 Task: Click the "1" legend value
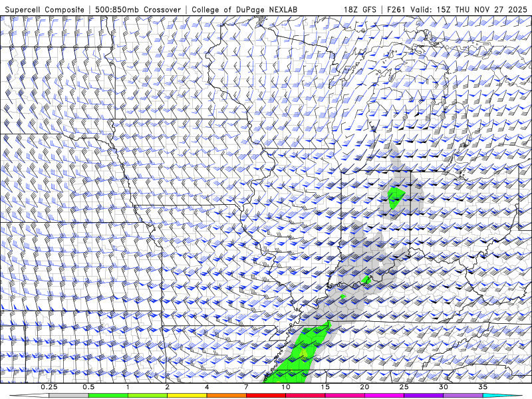[x=128, y=387]
